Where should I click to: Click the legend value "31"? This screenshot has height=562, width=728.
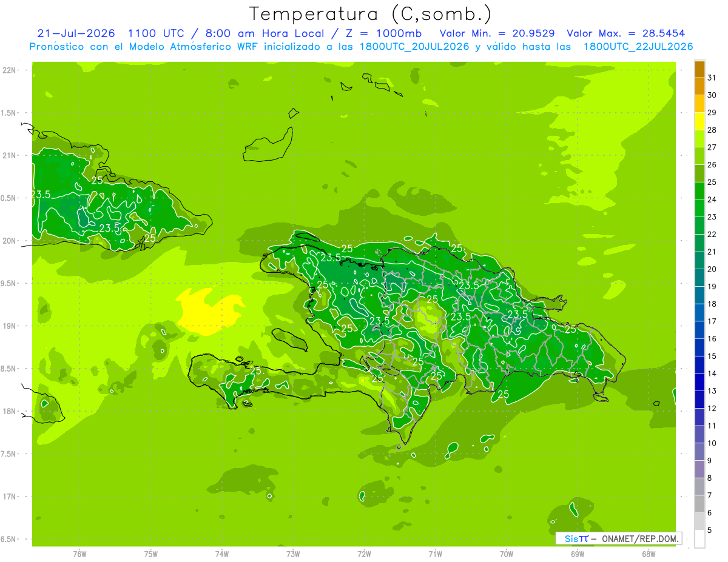click(712, 78)
